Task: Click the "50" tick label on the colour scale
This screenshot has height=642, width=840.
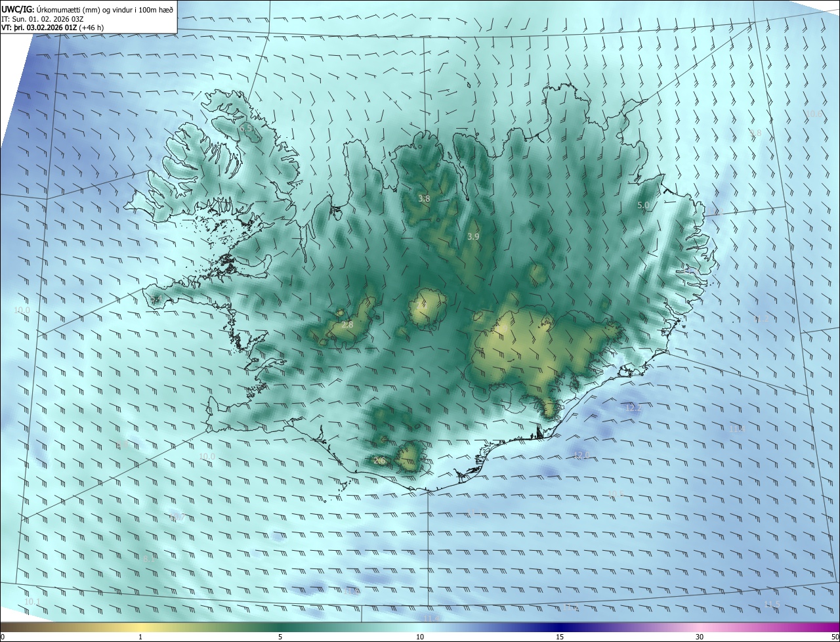Action: tap(835, 637)
